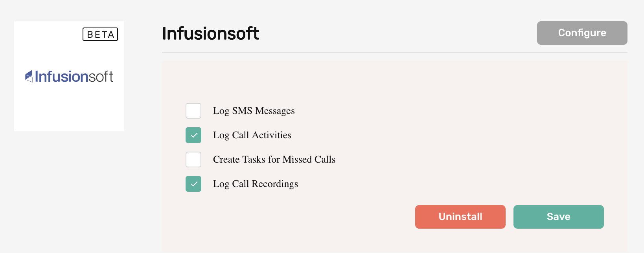Click the "Log Call Recordings" label text
Viewport: 644px width, 253px height.
click(x=256, y=184)
